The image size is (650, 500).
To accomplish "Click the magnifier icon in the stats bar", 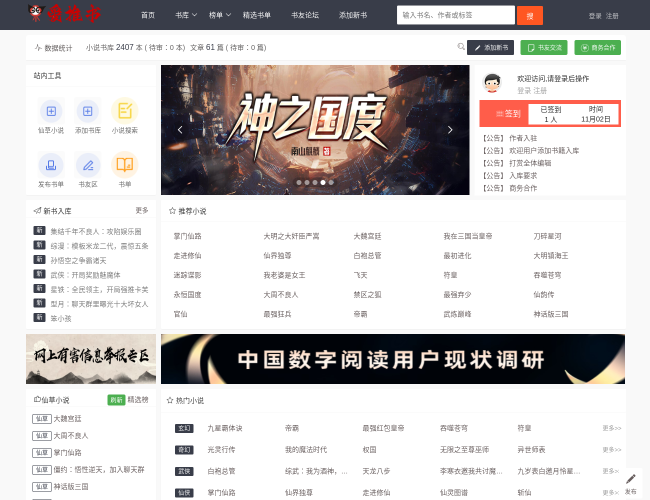I will coord(461,47).
